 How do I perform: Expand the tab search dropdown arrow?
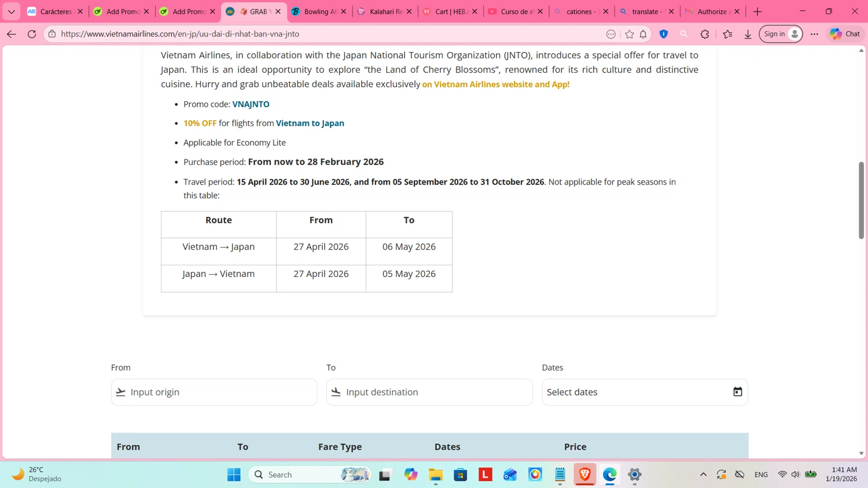(x=11, y=12)
